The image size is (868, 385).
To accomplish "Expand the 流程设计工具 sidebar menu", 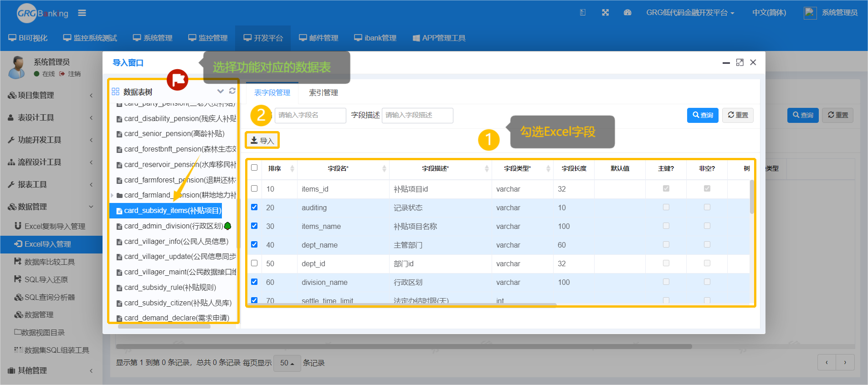I will (x=51, y=162).
